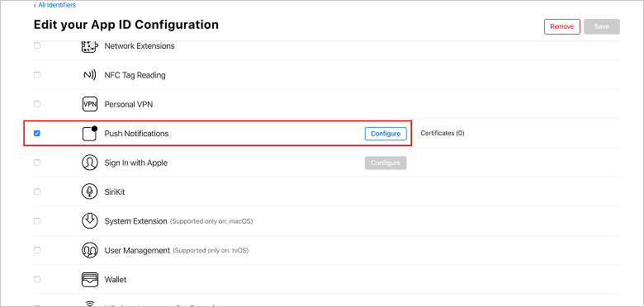Click the Save button
644x307 pixels.
602,26
